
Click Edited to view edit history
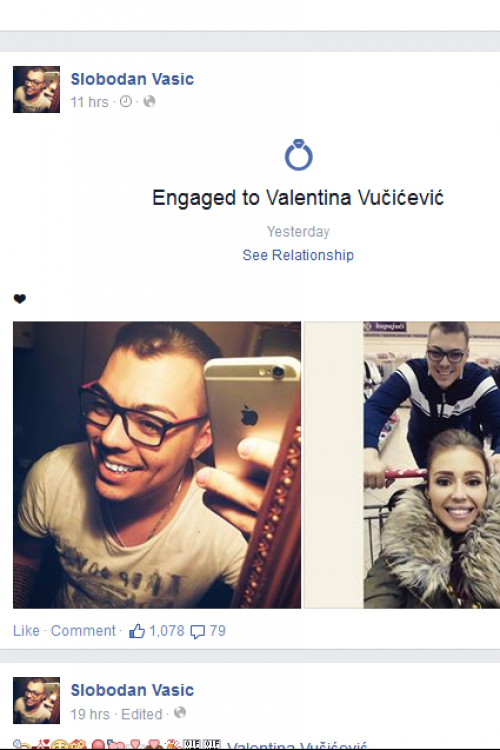coord(142,714)
